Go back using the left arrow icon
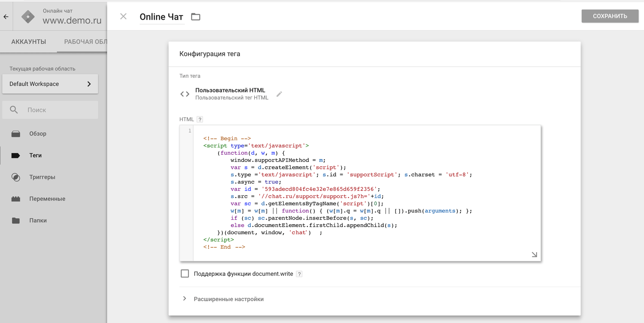This screenshot has height=323, width=644. (x=6, y=17)
